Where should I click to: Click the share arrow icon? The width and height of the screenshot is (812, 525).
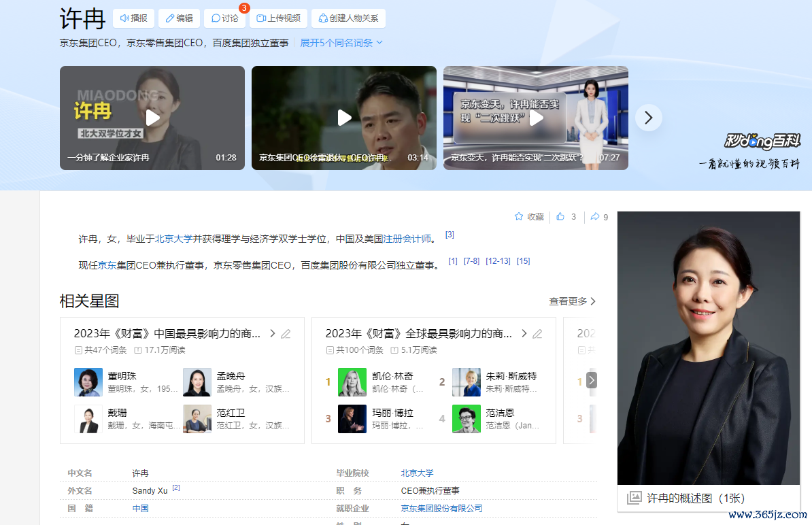click(x=595, y=216)
